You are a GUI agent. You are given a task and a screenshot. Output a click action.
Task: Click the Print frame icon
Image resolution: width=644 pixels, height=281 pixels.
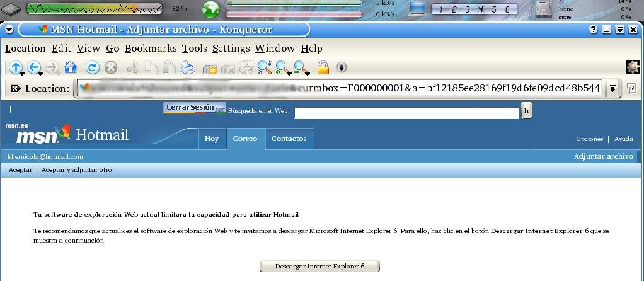[246, 67]
